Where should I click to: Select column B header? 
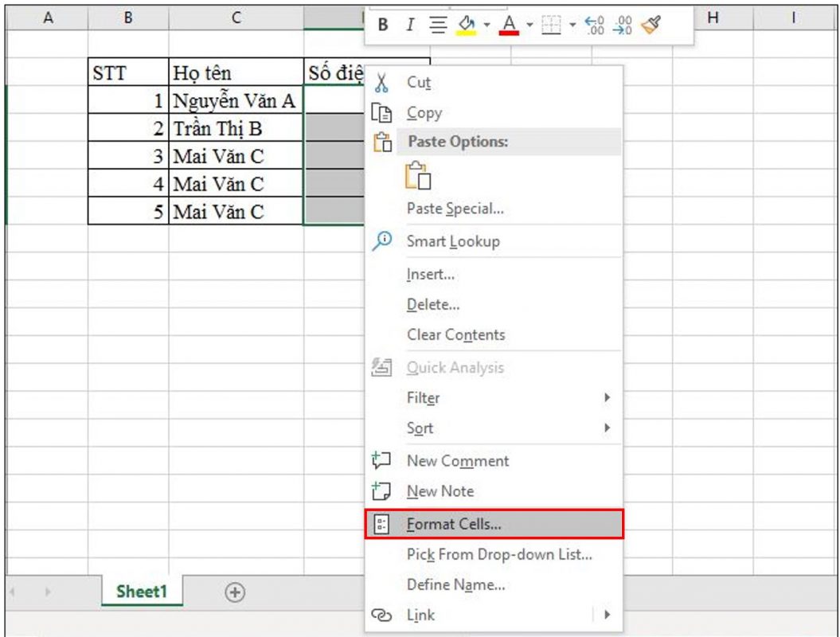tap(128, 18)
